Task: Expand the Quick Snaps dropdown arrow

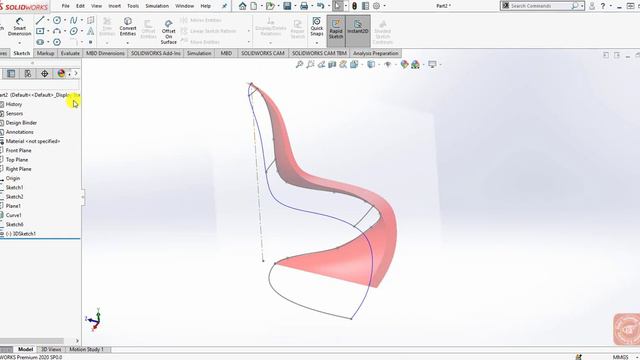Action: pos(317,42)
